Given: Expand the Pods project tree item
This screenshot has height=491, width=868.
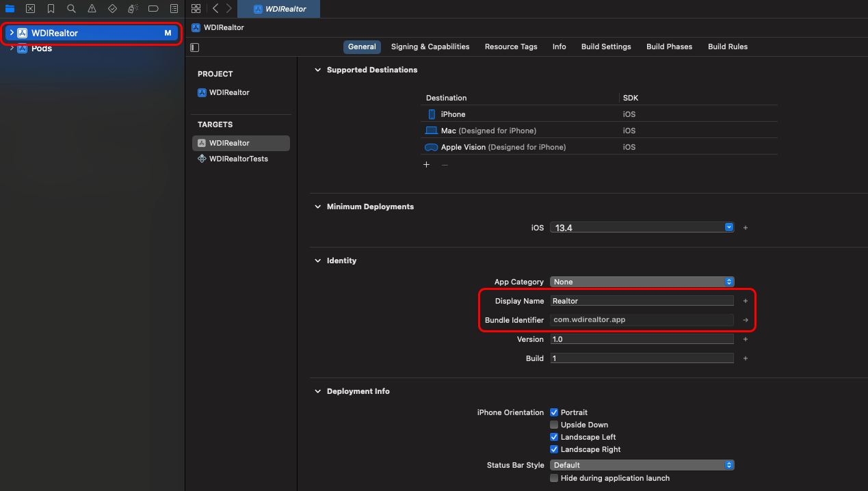Looking at the screenshot, I should [12, 49].
